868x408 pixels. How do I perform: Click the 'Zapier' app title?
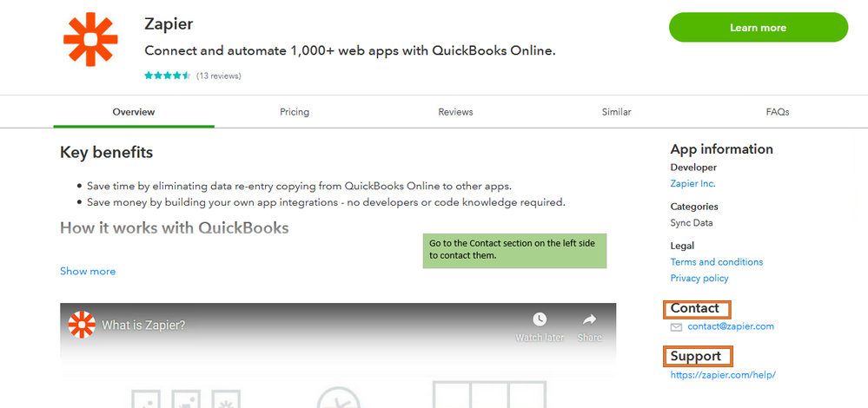169,23
